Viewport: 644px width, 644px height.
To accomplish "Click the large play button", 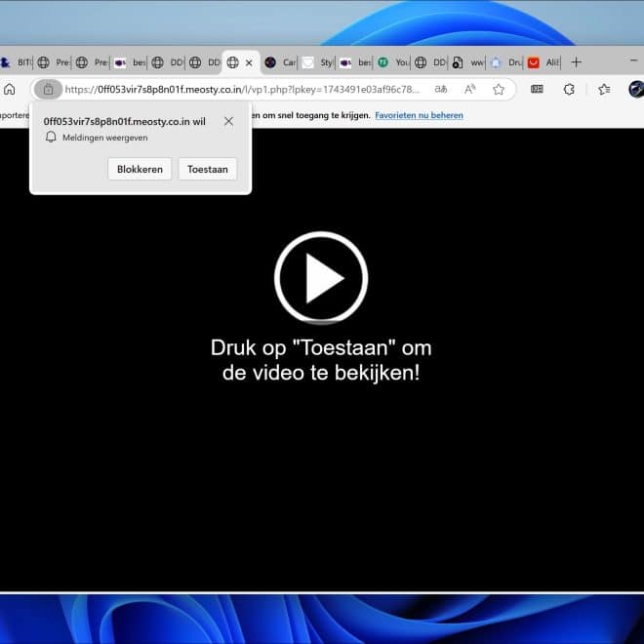I will click(x=321, y=278).
